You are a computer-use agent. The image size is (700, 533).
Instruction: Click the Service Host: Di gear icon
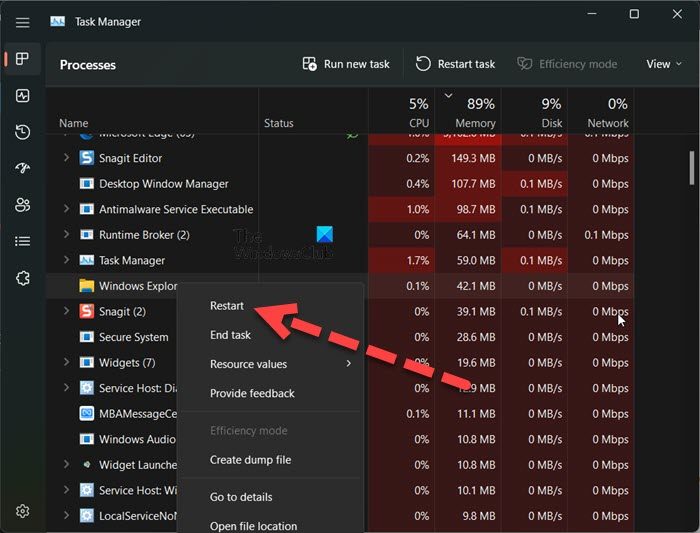coord(87,388)
